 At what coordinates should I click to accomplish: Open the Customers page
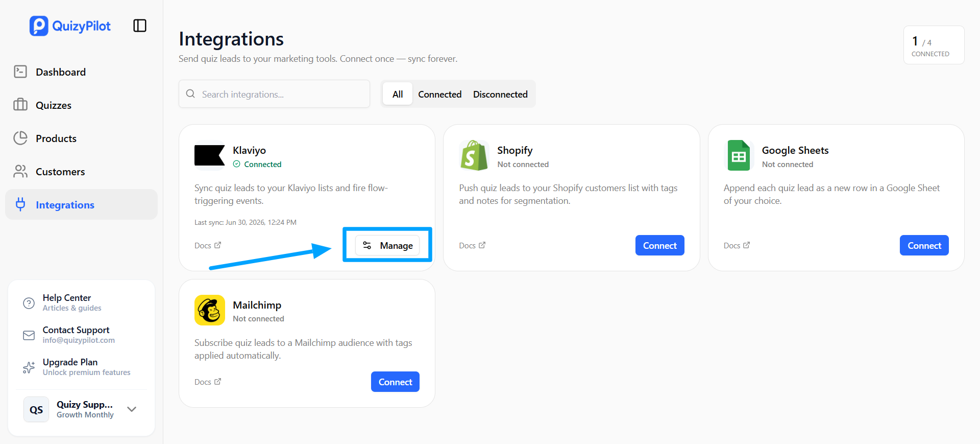[x=82, y=171]
